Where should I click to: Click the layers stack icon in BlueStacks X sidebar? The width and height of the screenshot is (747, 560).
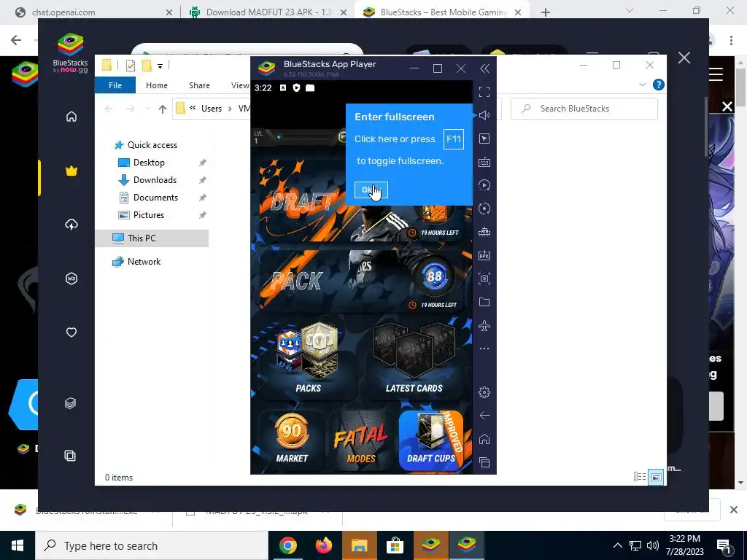(x=71, y=403)
